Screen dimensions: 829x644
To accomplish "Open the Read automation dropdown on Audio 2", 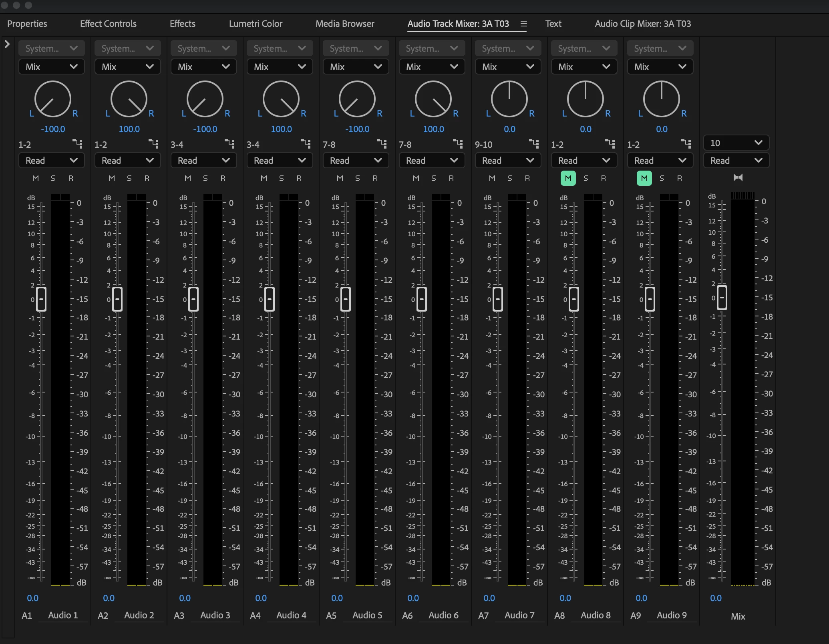I will [127, 161].
